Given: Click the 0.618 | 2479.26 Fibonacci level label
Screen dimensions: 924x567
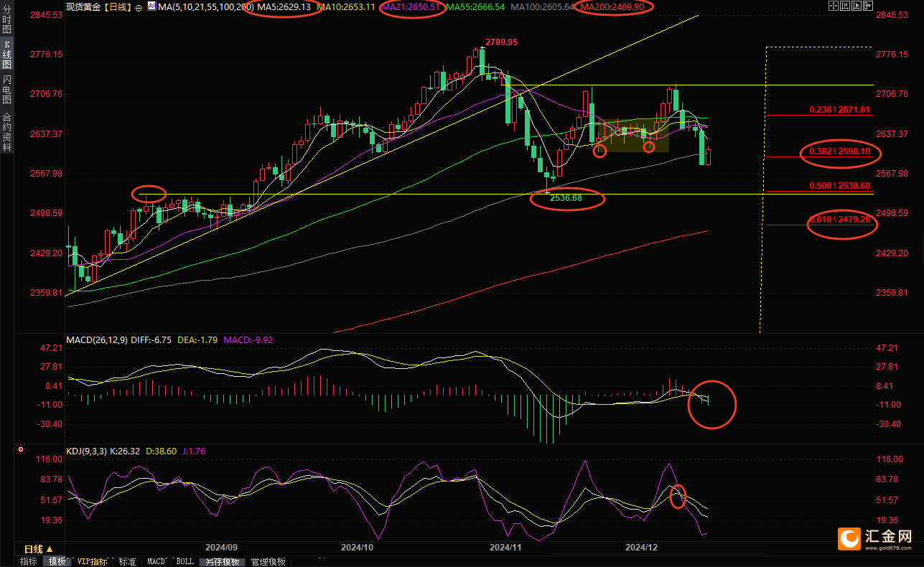Looking at the screenshot, I should pyautogui.click(x=839, y=220).
